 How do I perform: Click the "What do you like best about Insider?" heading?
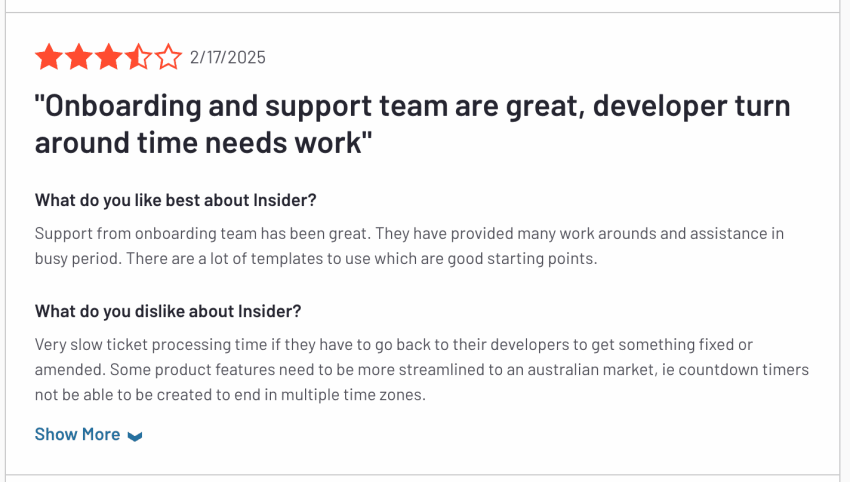point(176,200)
